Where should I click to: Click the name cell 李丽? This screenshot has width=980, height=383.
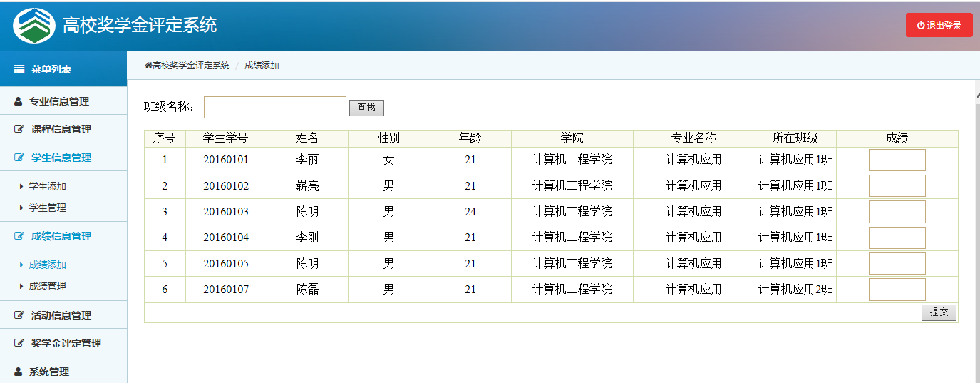point(307,160)
